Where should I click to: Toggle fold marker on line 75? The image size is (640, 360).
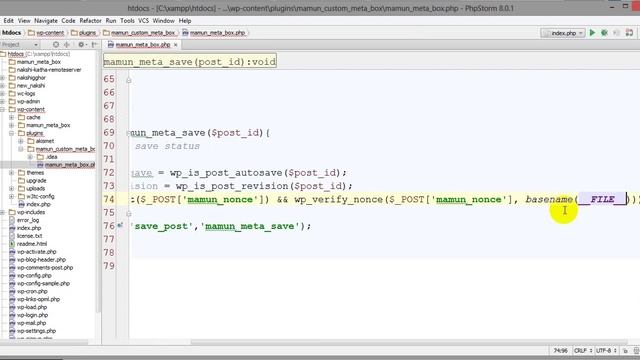pos(129,213)
